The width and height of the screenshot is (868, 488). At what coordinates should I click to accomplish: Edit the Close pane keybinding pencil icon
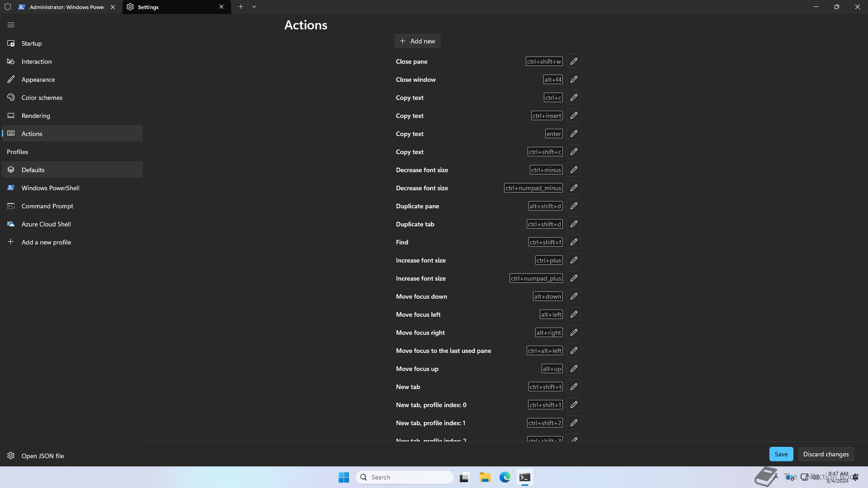coord(574,61)
